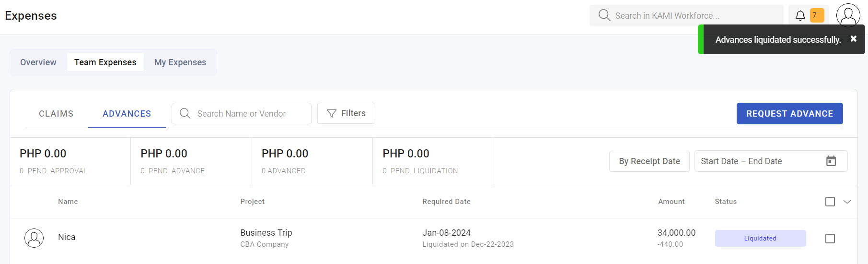Screen dimensions: 868x264
Task: Switch to the My Expenses tab
Action: click(180, 62)
